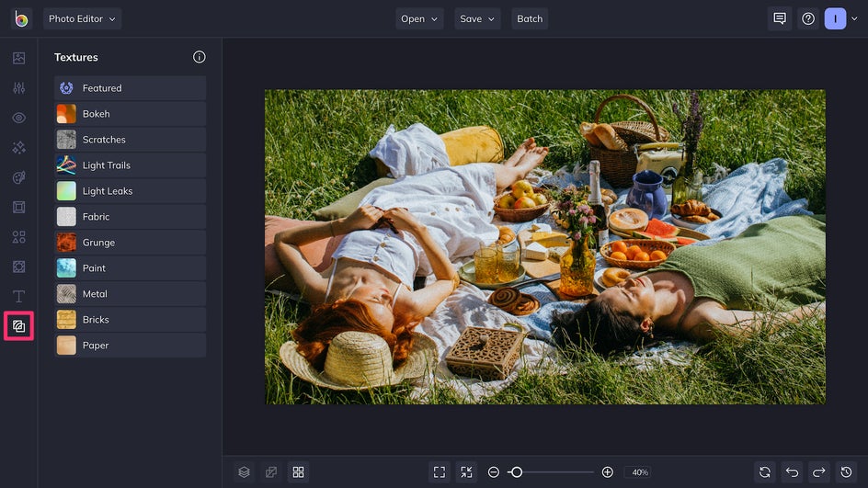Screen dimensions: 868x488
Task: Open the Image Manager sidebar icon
Action: tap(18, 58)
